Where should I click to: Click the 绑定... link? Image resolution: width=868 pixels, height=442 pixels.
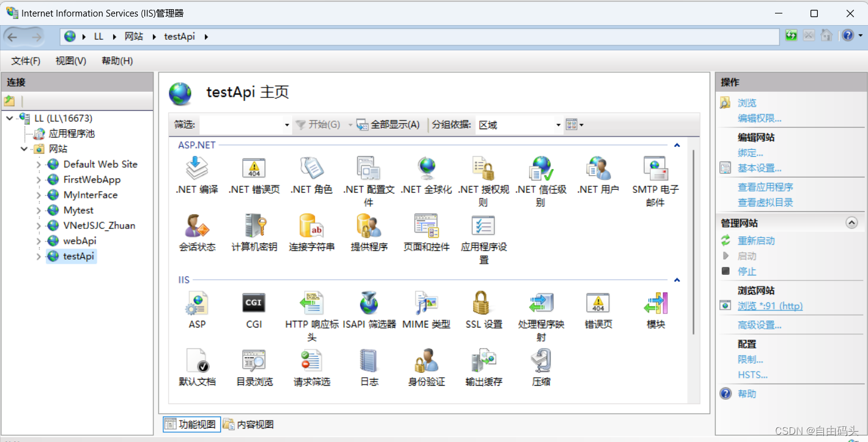tap(751, 153)
